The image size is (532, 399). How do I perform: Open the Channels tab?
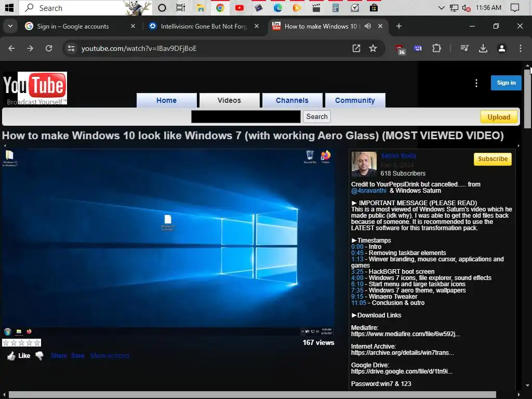click(x=292, y=100)
